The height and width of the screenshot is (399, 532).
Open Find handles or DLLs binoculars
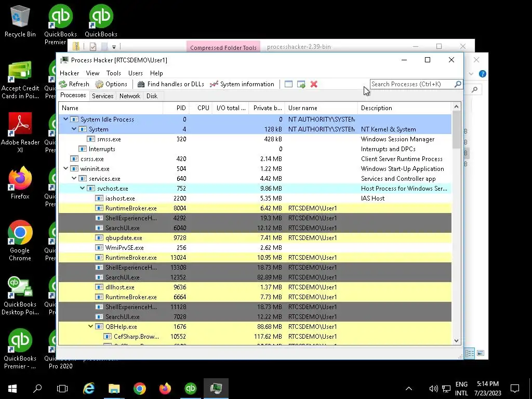tap(141, 84)
